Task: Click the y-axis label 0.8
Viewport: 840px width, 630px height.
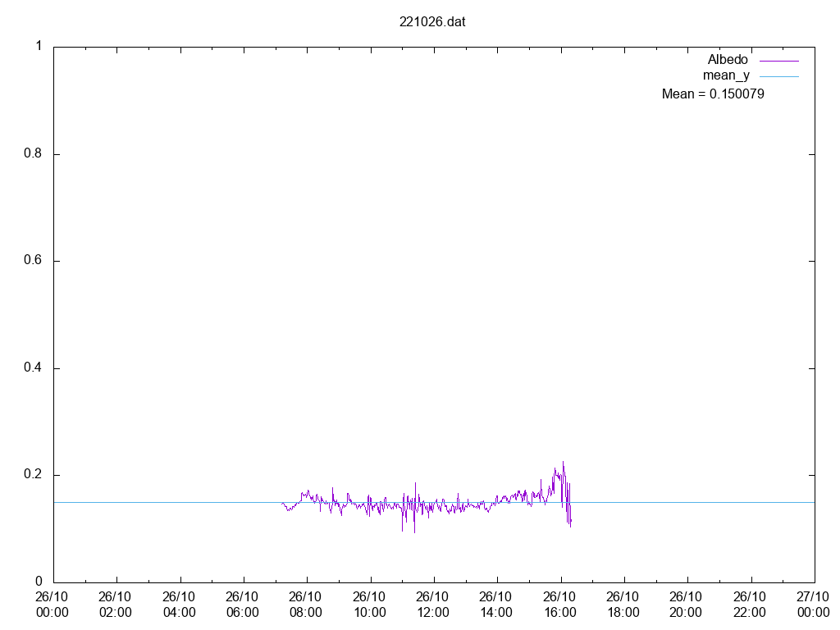Action: (x=33, y=153)
